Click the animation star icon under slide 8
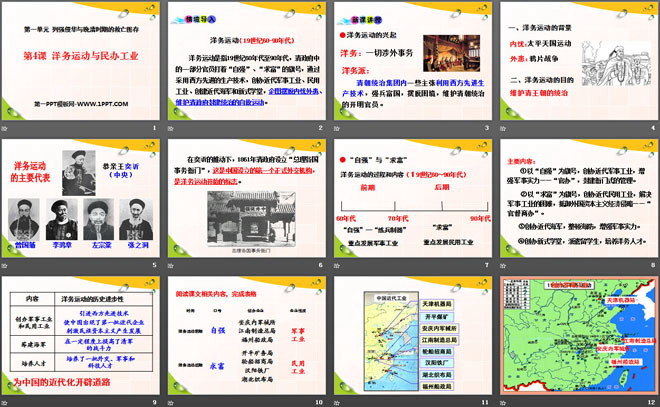660x407 pixels. click(503, 266)
